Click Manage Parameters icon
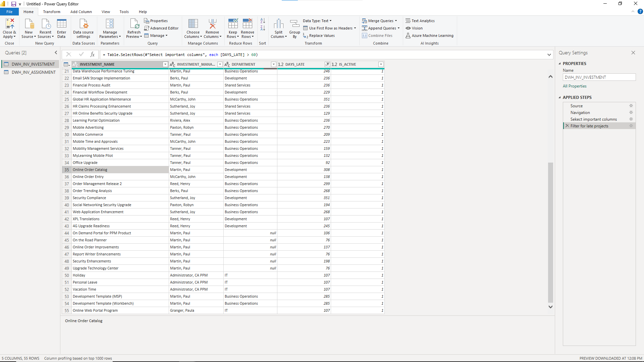The image size is (644, 362). tap(110, 23)
